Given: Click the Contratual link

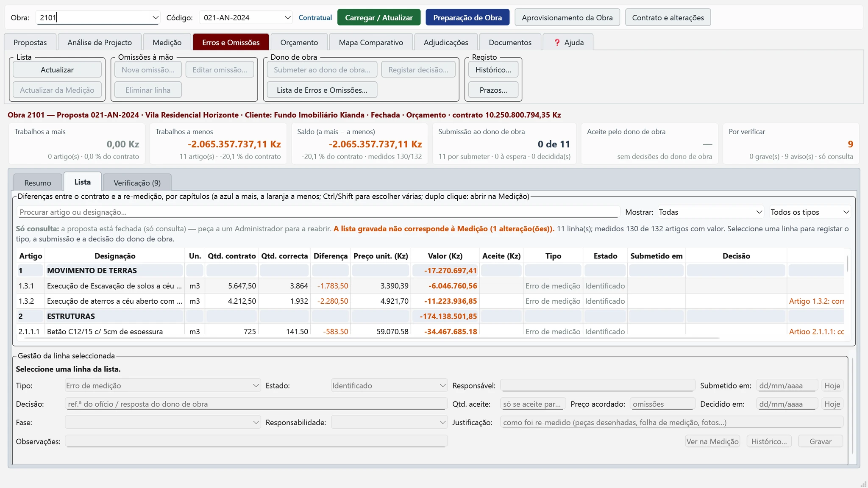Looking at the screenshot, I should [315, 18].
